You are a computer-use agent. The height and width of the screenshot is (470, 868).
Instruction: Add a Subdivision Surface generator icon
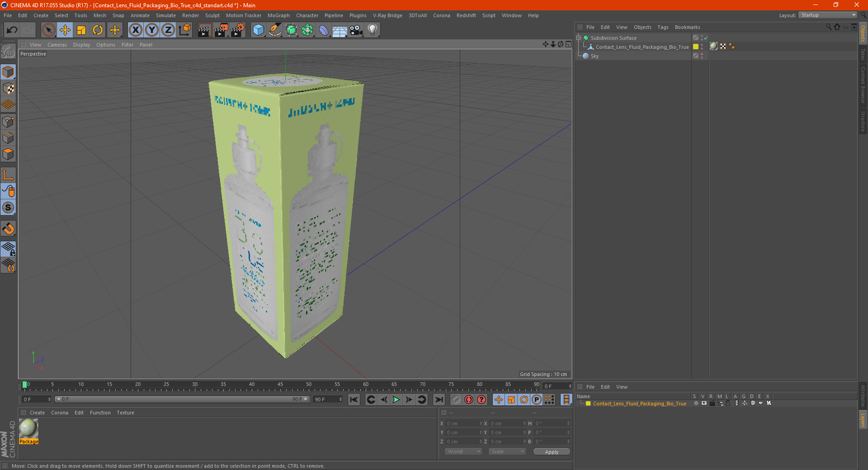(291, 30)
